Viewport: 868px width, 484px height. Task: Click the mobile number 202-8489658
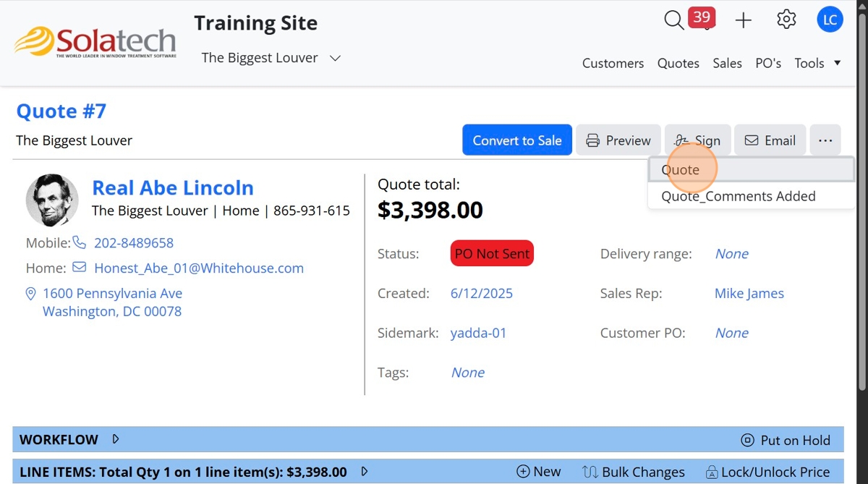tap(134, 242)
